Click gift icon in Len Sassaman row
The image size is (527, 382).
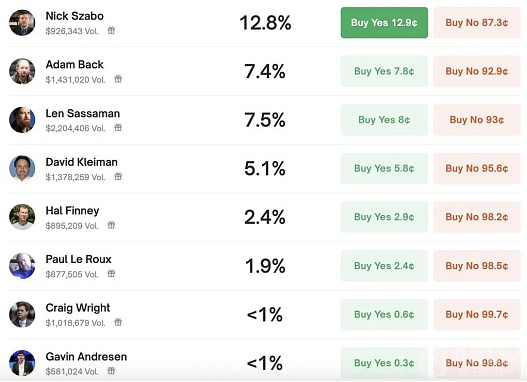click(x=118, y=128)
